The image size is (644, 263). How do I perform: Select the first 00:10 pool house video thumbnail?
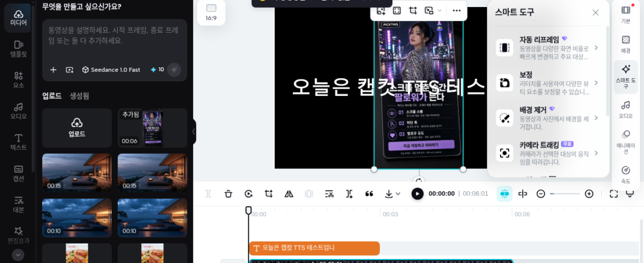(77, 218)
